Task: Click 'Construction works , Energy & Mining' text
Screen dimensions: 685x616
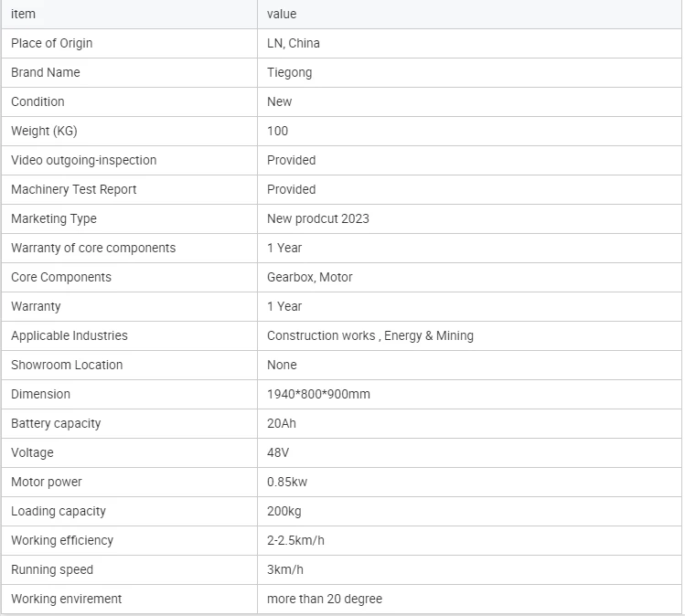Action: 370,335
